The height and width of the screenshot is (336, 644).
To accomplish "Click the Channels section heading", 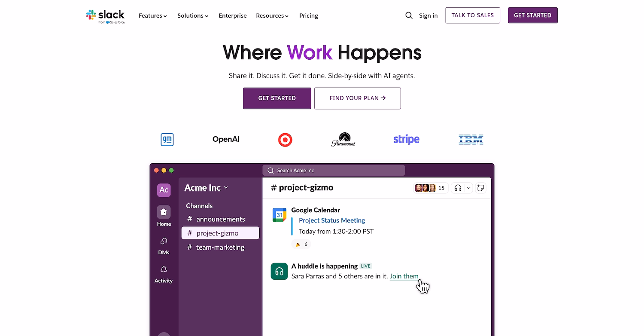I will pyautogui.click(x=199, y=206).
